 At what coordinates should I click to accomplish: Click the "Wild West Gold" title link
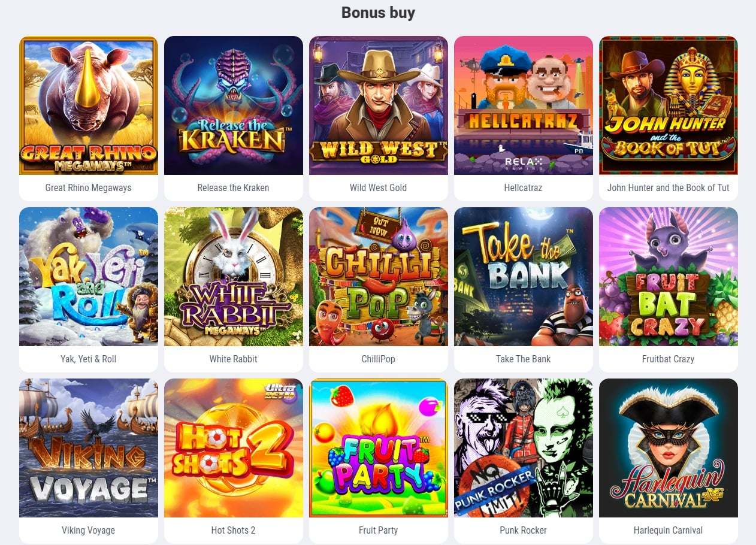(x=379, y=187)
